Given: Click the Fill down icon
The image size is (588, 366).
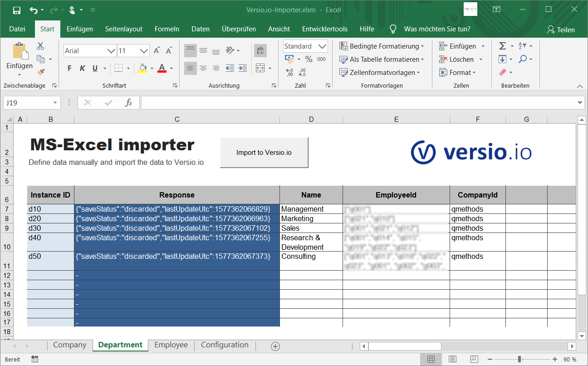Looking at the screenshot, I should (x=503, y=59).
